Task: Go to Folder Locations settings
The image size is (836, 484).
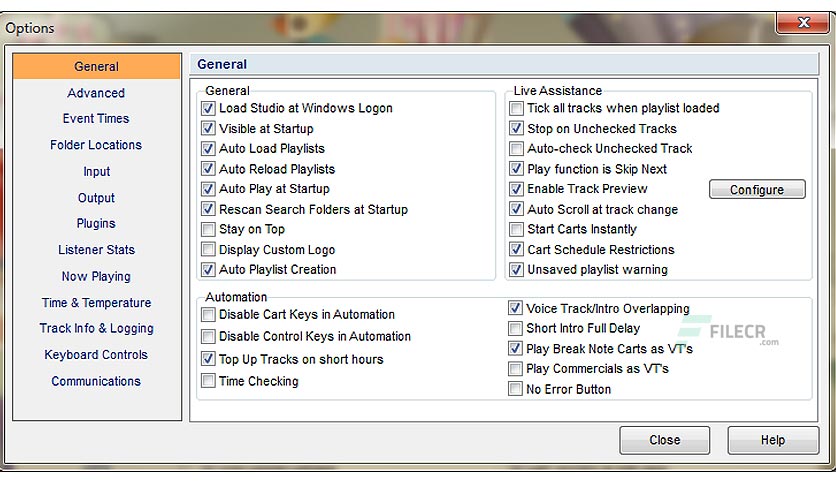Action: [x=96, y=145]
